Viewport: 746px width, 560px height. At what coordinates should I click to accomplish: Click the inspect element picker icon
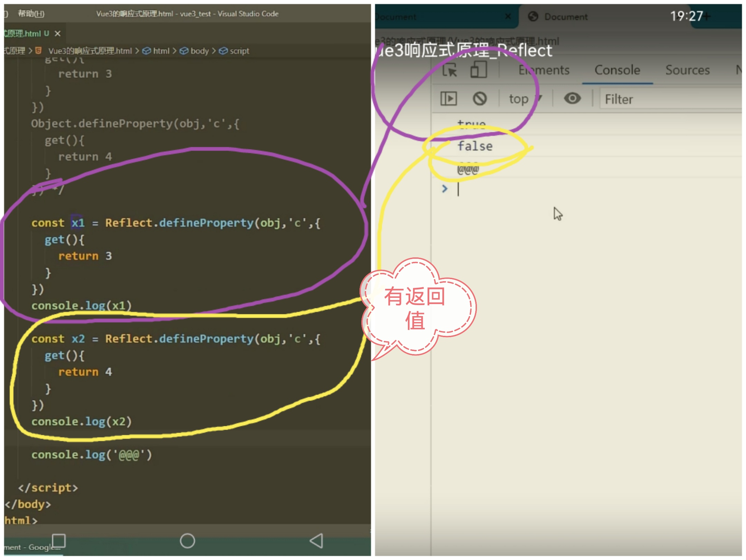pos(449,70)
